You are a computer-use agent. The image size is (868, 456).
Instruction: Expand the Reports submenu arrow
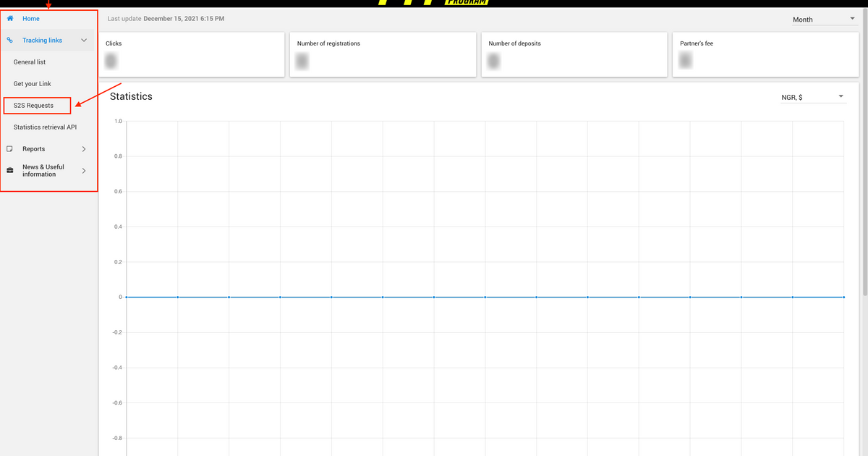coord(84,149)
